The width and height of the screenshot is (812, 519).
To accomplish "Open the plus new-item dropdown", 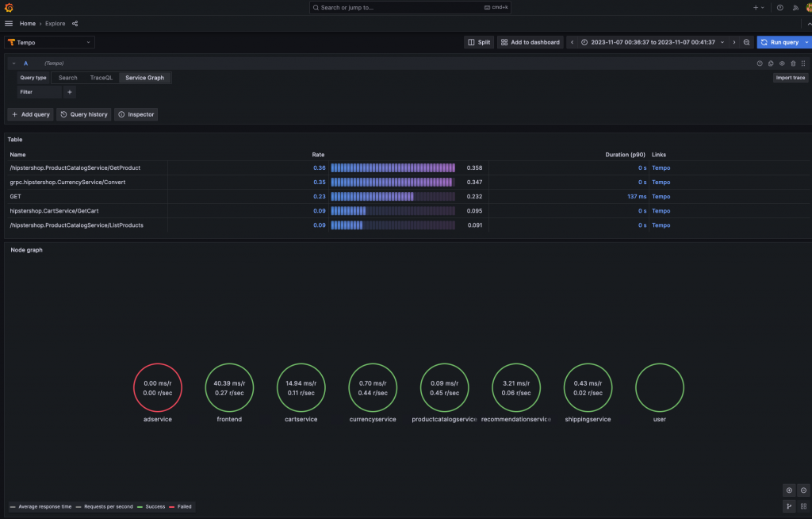I will [x=759, y=7].
